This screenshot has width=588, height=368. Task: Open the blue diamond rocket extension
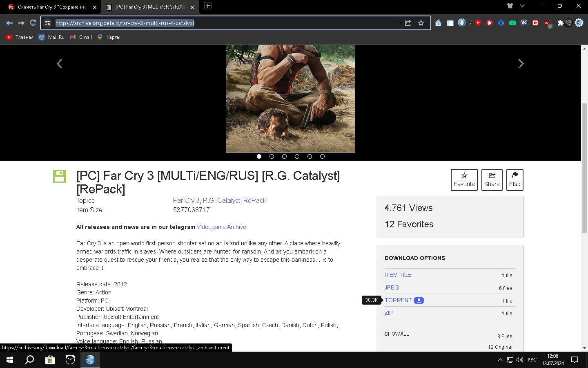click(x=501, y=23)
